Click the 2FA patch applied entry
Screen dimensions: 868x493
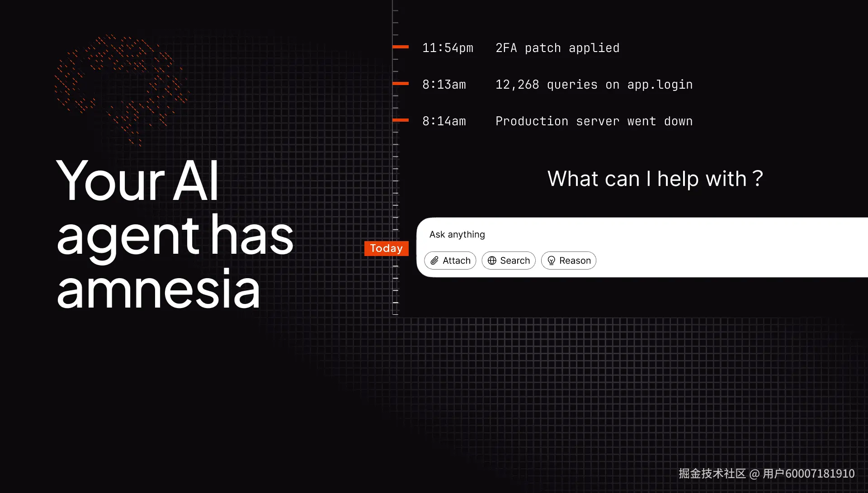pyautogui.click(x=557, y=48)
